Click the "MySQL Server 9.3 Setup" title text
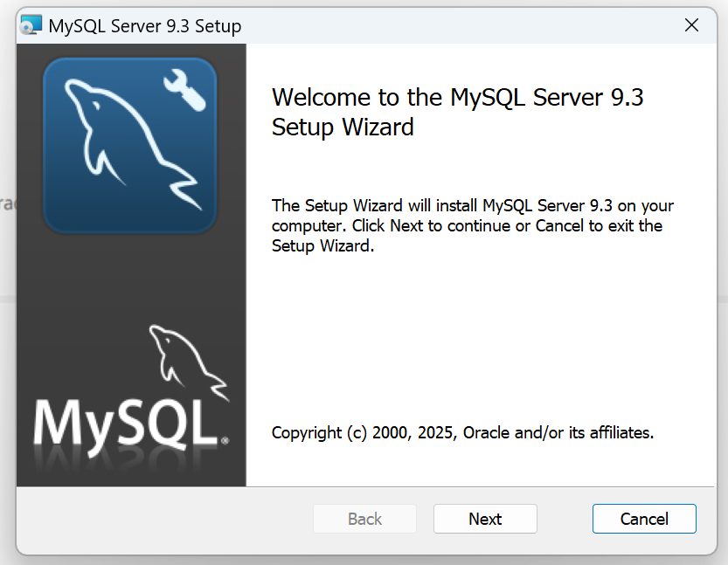The width and height of the screenshot is (728, 565). (145, 25)
